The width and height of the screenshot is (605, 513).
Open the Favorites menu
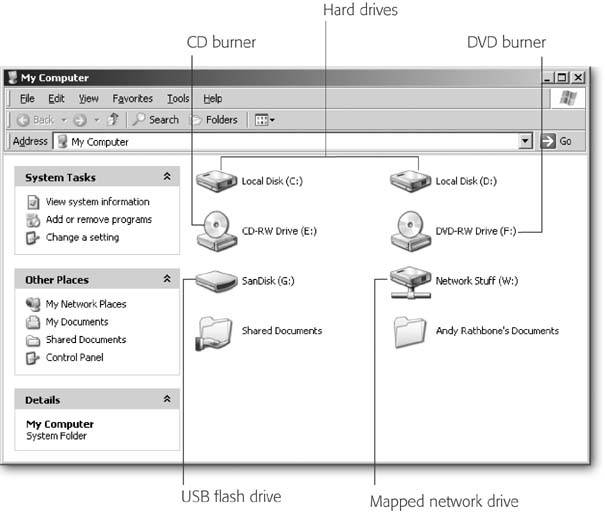[132, 99]
